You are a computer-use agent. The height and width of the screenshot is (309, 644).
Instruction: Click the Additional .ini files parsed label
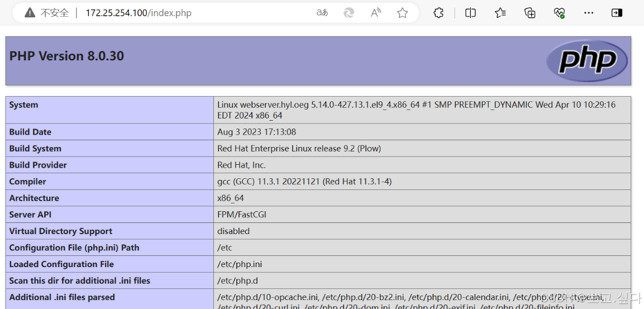click(x=62, y=297)
